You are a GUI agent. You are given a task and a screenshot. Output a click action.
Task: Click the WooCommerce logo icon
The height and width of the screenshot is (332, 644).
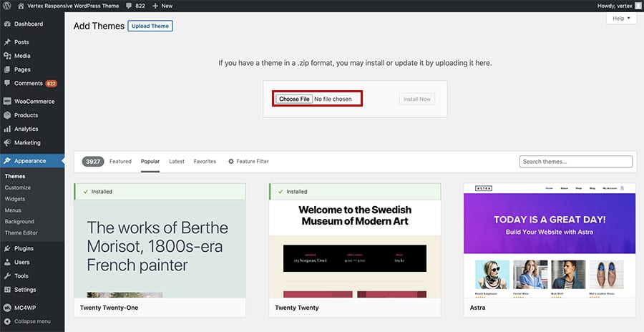7,101
